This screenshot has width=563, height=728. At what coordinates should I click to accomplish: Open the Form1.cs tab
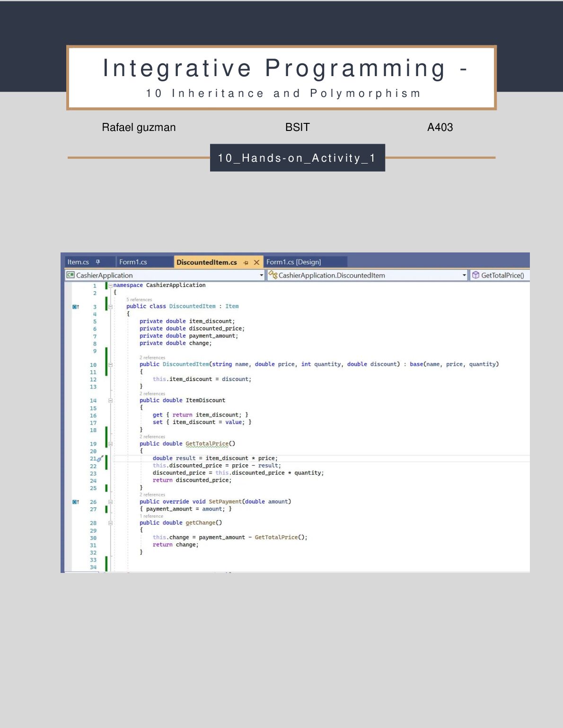coord(133,262)
